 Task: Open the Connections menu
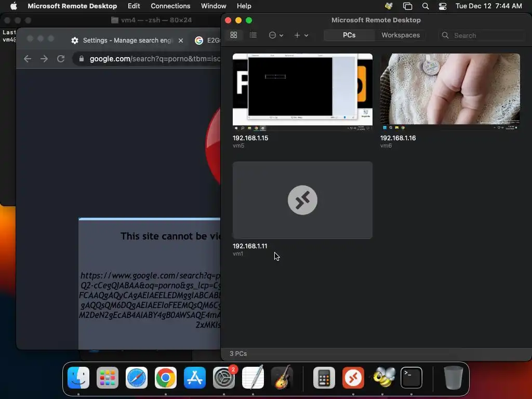[x=170, y=6]
